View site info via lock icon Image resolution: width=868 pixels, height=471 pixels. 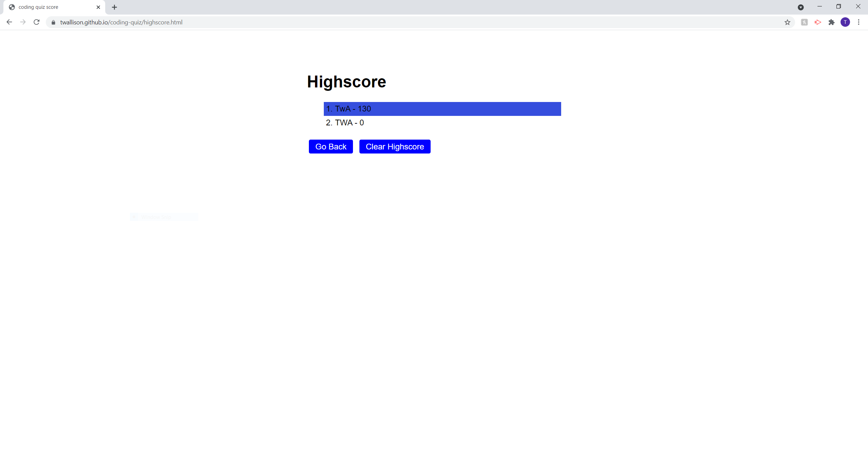53,22
